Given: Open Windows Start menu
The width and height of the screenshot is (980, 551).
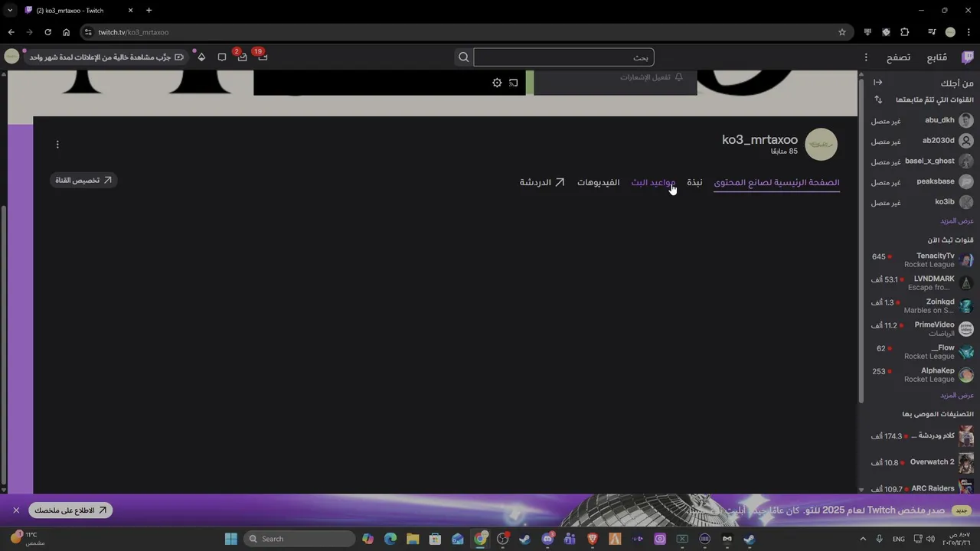Looking at the screenshot, I should click(x=231, y=539).
